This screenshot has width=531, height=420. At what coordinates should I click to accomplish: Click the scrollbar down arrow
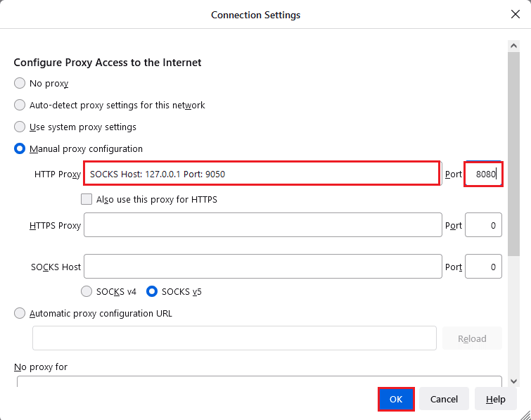[x=513, y=381]
